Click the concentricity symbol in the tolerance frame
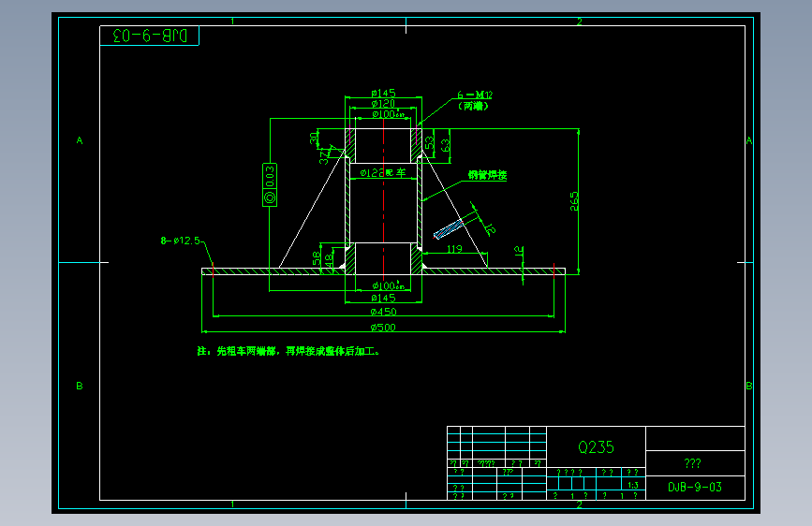The height and width of the screenshot is (526, 812). [270, 197]
